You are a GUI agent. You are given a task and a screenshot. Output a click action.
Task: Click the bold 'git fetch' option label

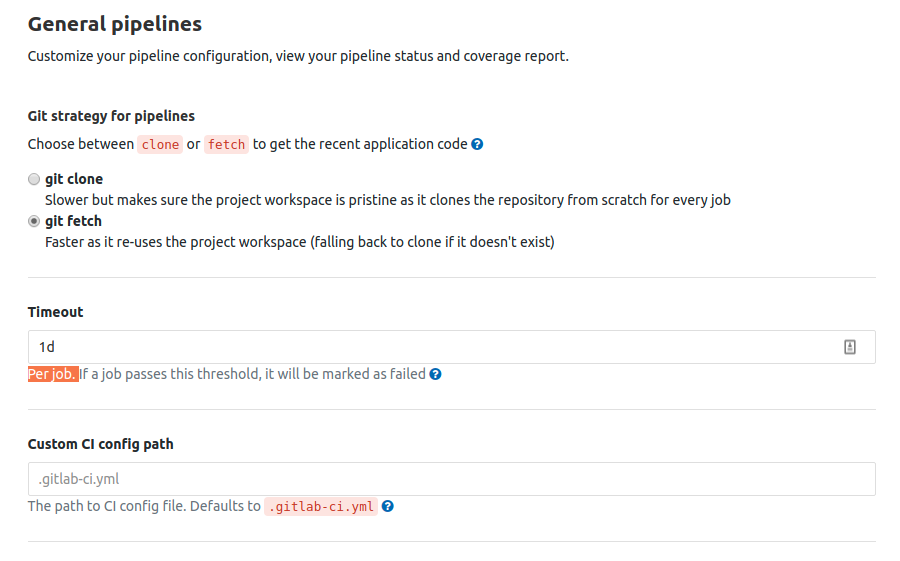[x=73, y=221]
